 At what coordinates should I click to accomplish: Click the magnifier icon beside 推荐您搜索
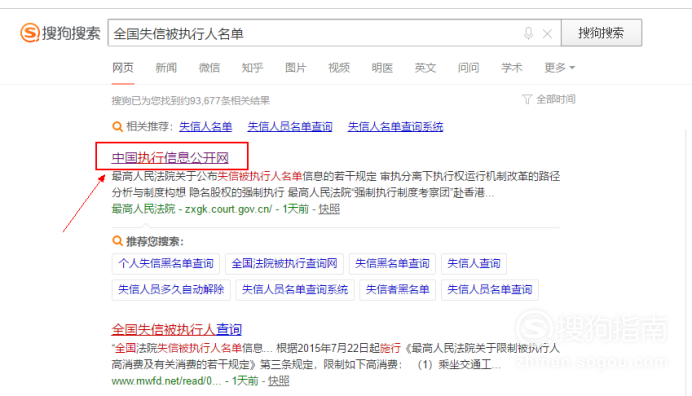(x=117, y=241)
